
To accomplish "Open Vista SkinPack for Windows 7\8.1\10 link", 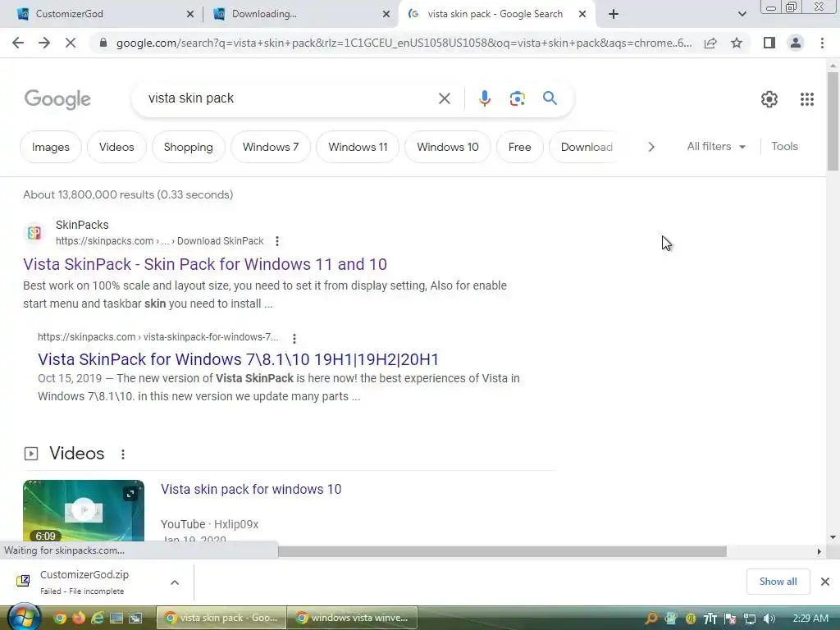I will point(238,359).
